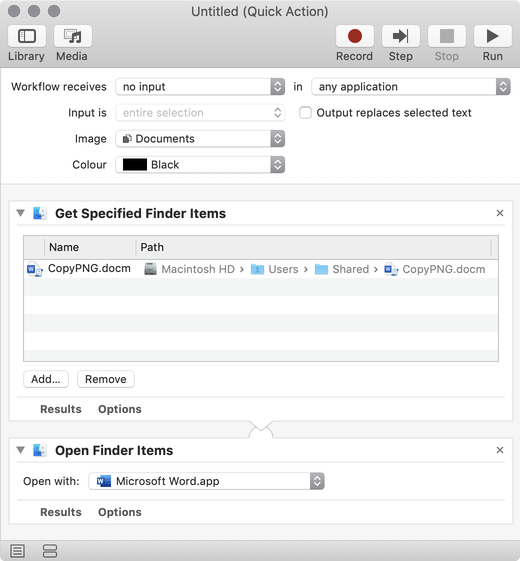Click the Shared folder in the path
The height and width of the screenshot is (561, 520).
pyautogui.click(x=342, y=269)
